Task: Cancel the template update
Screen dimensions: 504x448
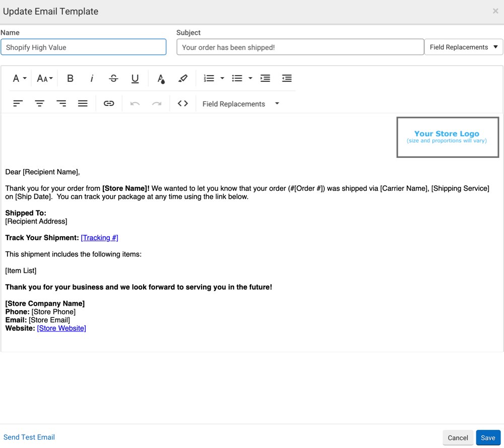Action: tap(458, 438)
